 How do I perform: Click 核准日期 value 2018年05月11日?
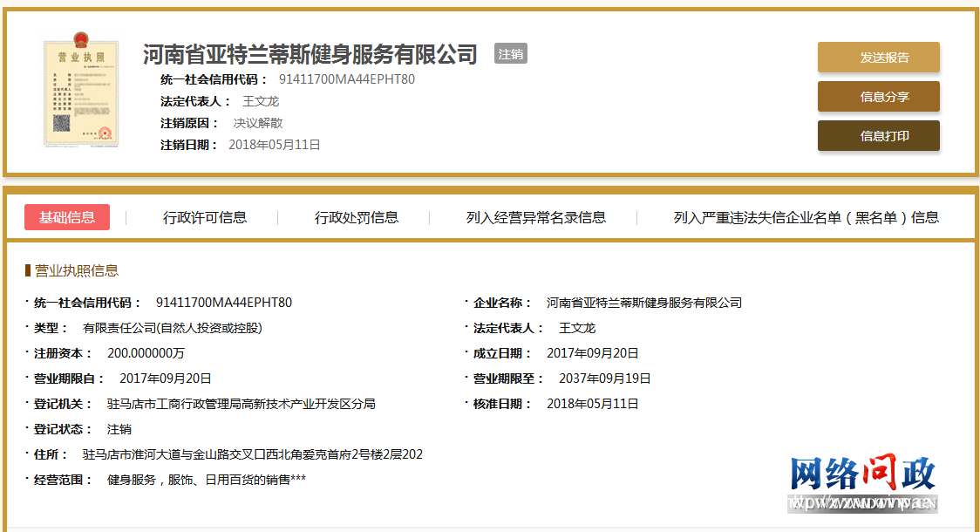[593, 404]
